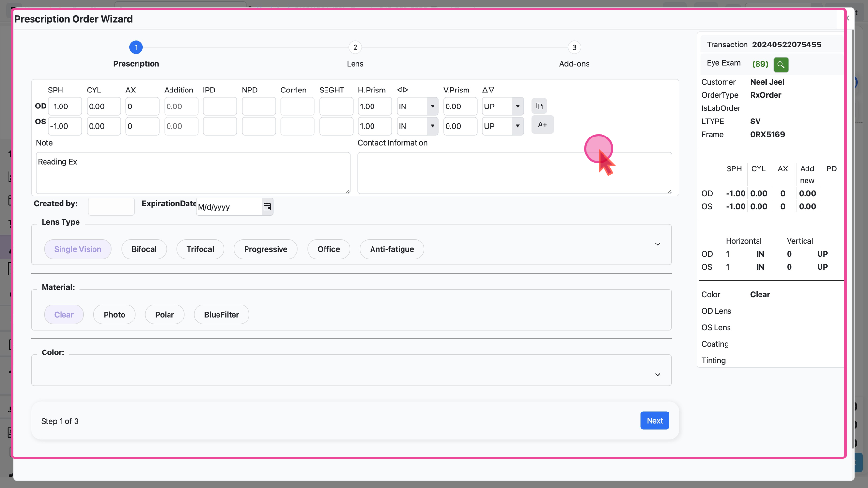Jump to step 3 Add-ons circle

click(574, 47)
